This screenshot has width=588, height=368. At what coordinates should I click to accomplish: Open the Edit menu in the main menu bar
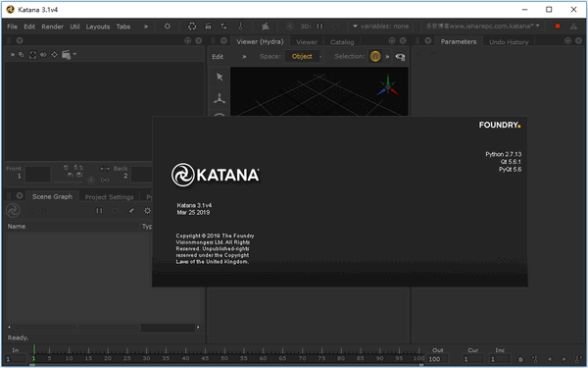(29, 26)
